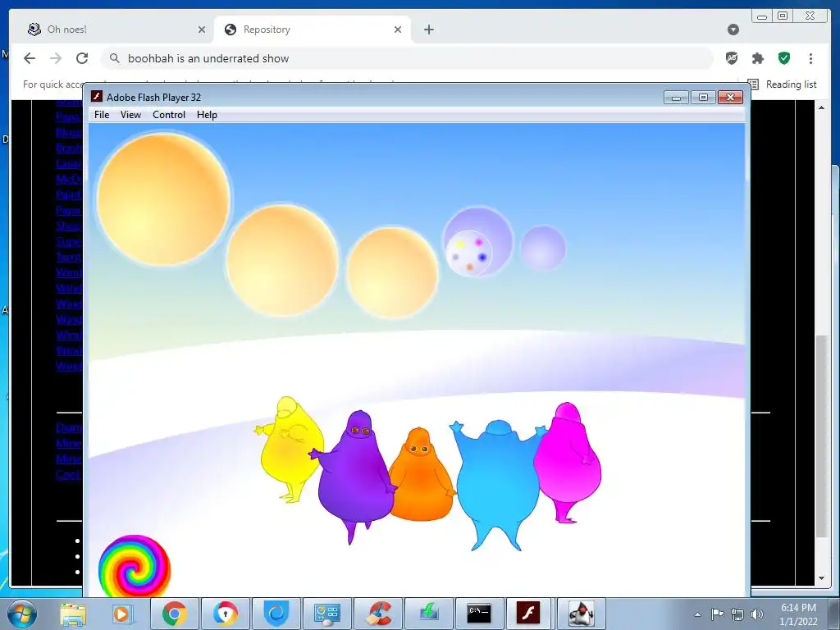Go forward in Chrome
Image resolution: width=840 pixels, height=630 pixels.
click(56, 58)
